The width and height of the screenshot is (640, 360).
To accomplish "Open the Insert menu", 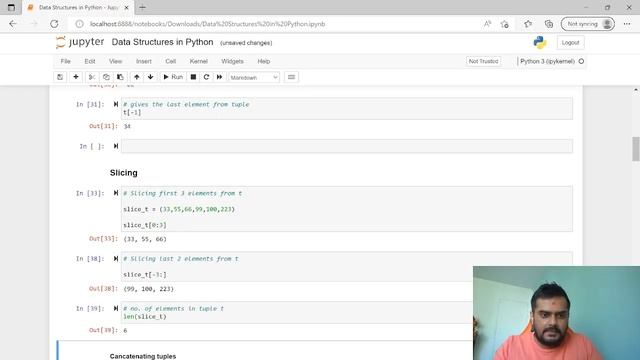I will pos(144,61).
